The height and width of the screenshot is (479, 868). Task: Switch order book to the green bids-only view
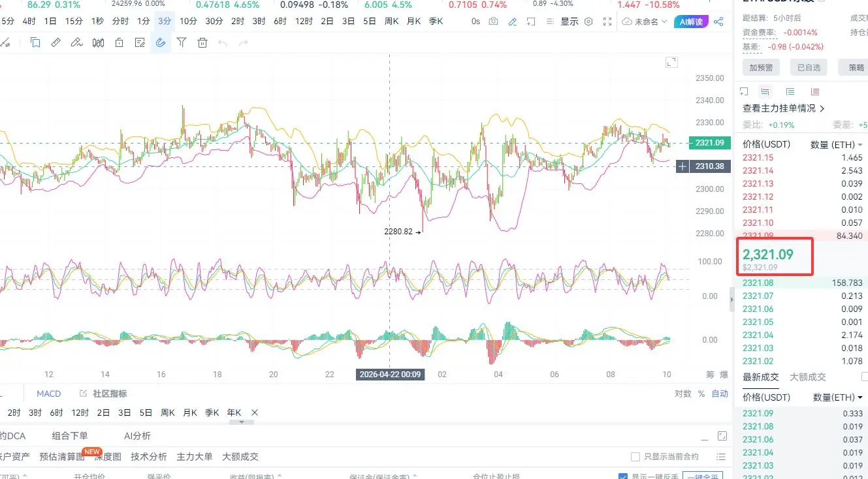[790, 91]
